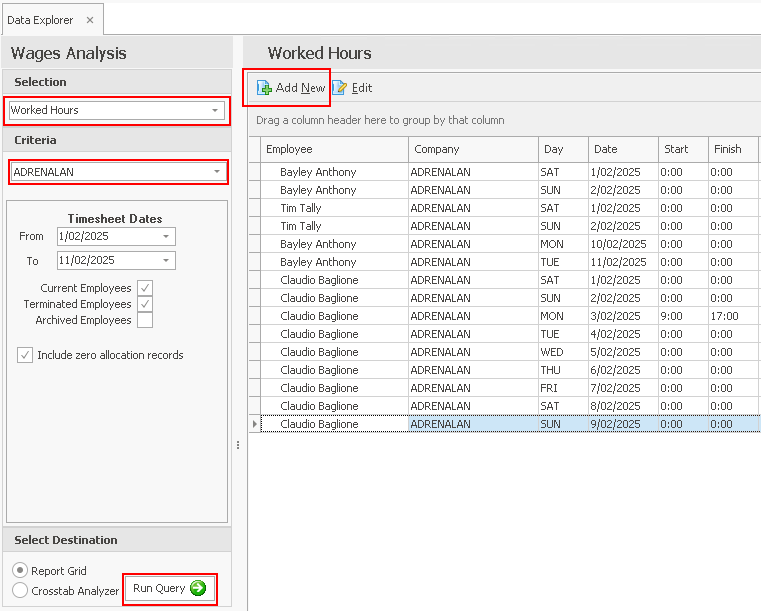Switch to the Data Explorer tab
Viewport: 761px width, 611px height.
(x=40, y=20)
